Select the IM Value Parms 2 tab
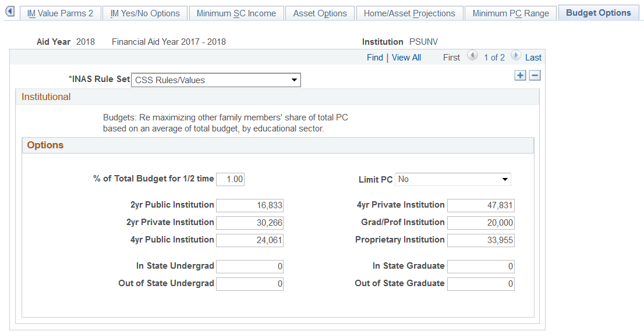The height and width of the screenshot is (335, 644). 61,12
